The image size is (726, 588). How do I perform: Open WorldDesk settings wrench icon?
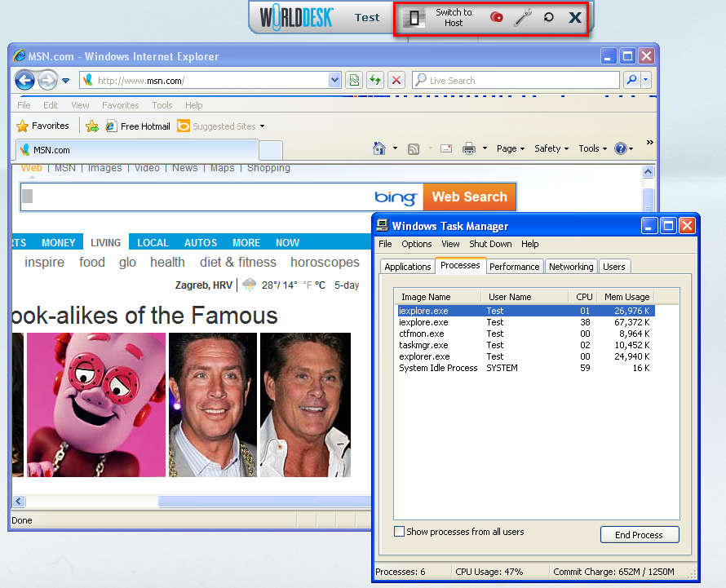coord(523,18)
